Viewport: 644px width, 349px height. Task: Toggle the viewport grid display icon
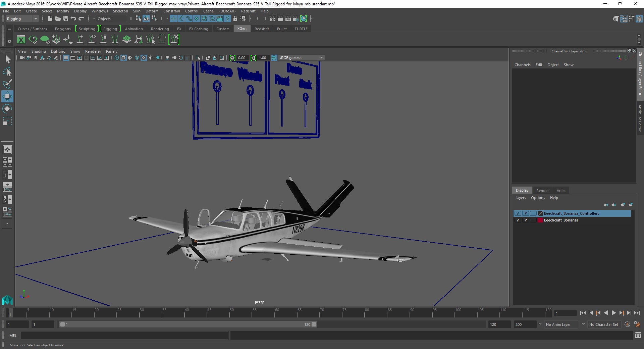[x=66, y=58]
